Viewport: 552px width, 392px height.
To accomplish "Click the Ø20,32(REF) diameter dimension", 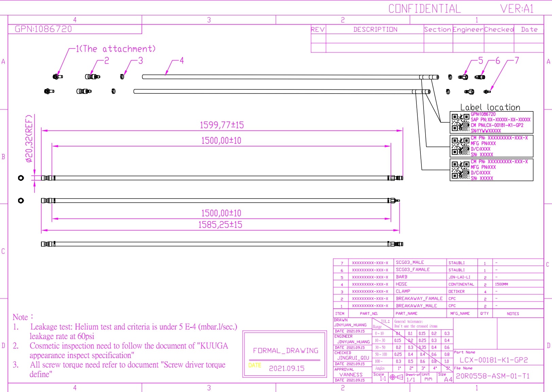I will 29,138.
